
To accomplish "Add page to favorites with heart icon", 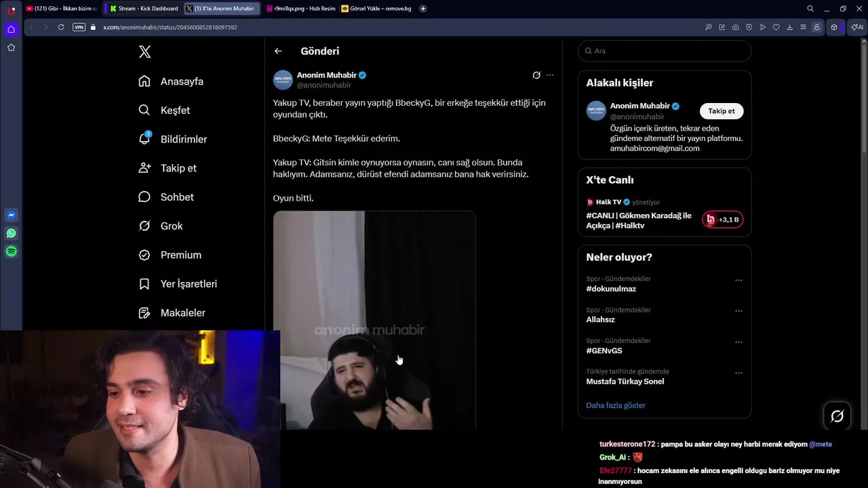I will coord(776,27).
